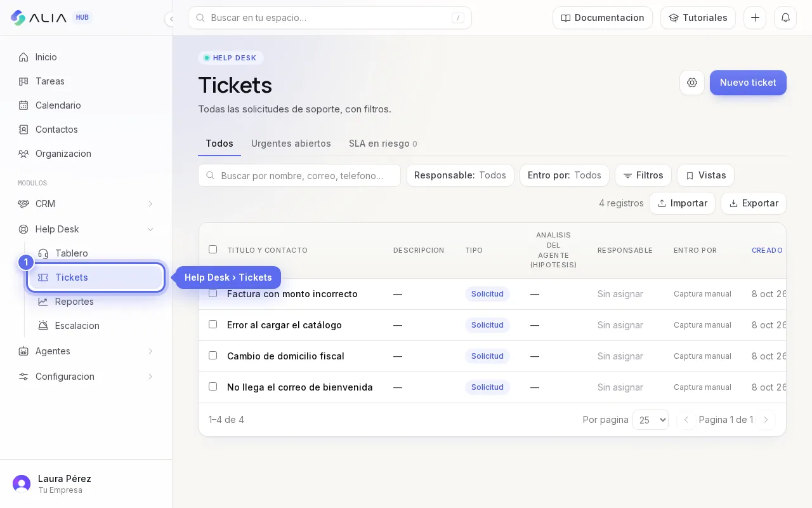This screenshot has width=812, height=508.
Task: Expand the Configuracion module
Action: point(86,377)
